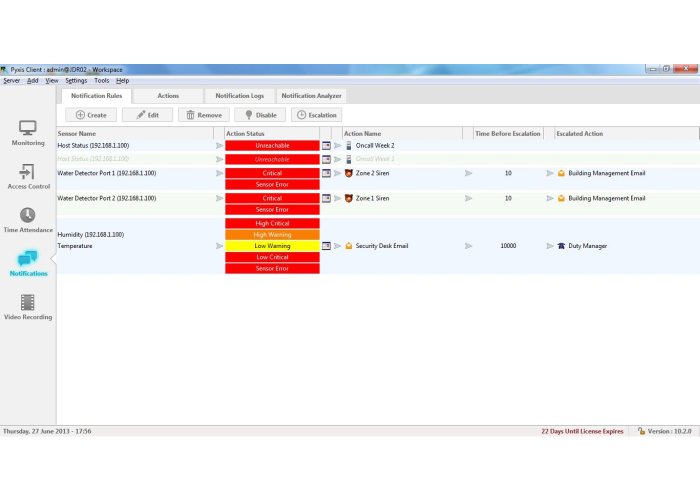Click the calendar icon in Water Detector Port 1 row

pyautogui.click(x=326, y=173)
